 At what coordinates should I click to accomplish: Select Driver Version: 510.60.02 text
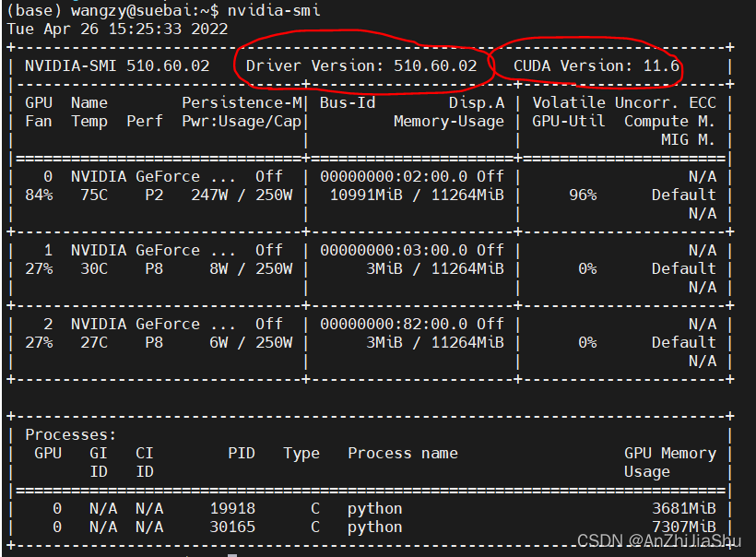point(361,65)
